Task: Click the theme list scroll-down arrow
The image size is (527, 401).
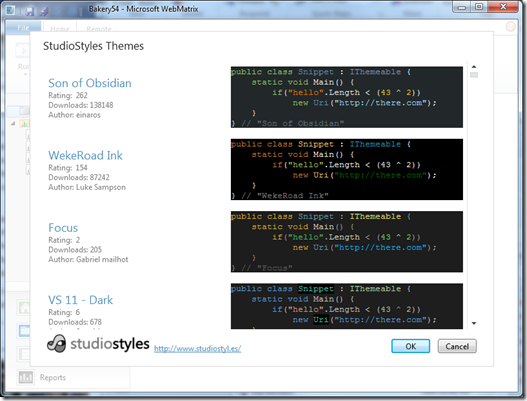Action: pyautogui.click(x=474, y=323)
